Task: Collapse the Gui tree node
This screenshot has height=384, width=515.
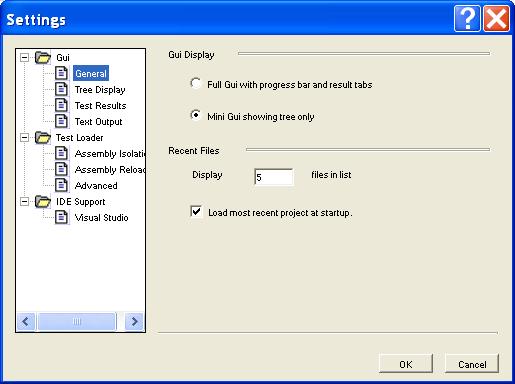Action: [24, 57]
